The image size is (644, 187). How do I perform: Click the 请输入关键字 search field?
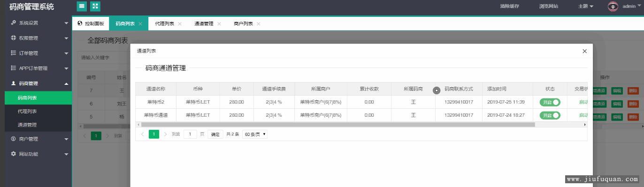click(103, 57)
